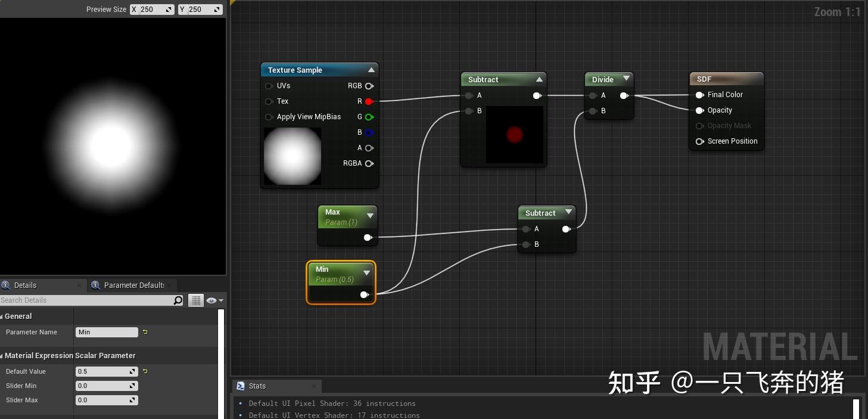The height and width of the screenshot is (419, 868).
Task: Click the A input pin on the Divide node
Action: 593,95
